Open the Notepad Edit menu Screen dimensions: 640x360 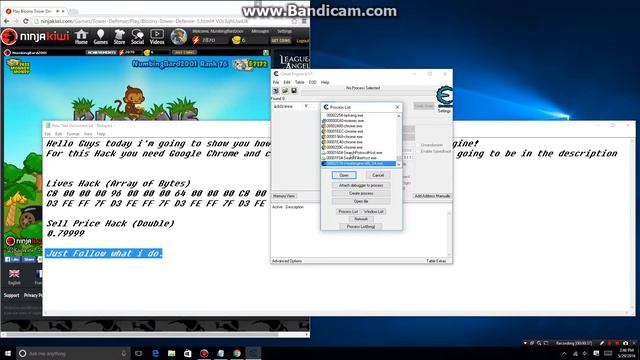point(59,134)
